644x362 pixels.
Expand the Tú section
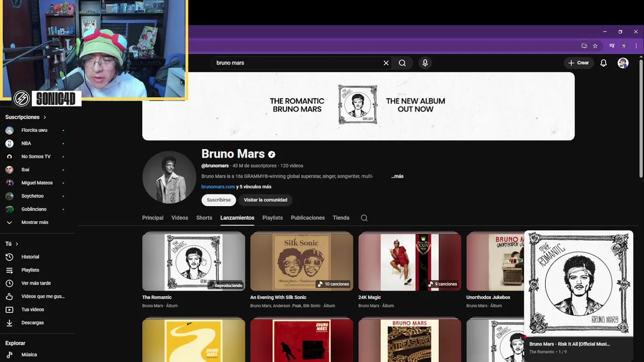[x=12, y=244]
